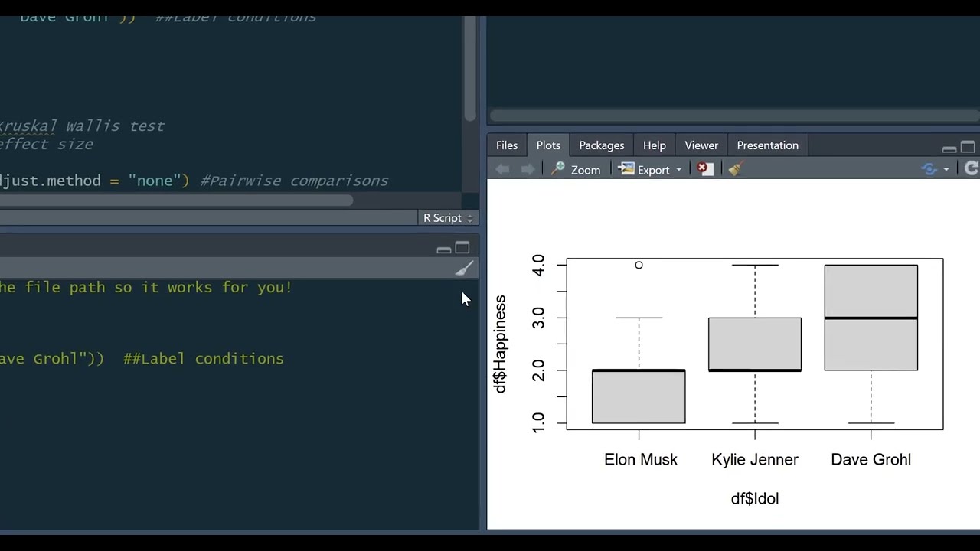Go to next plot with forward arrow
The height and width of the screenshot is (551, 980).
coord(528,169)
